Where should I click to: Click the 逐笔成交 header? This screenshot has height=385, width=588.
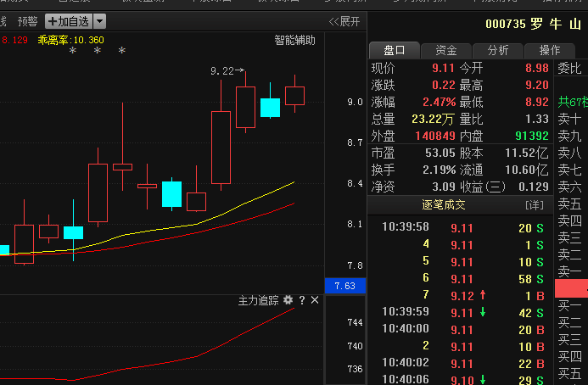click(444, 204)
